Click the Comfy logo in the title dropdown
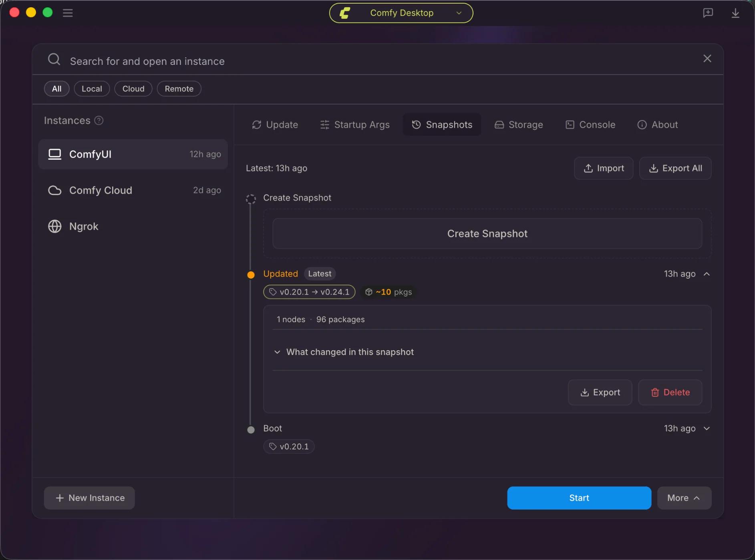This screenshot has height=560, width=755. point(345,13)
